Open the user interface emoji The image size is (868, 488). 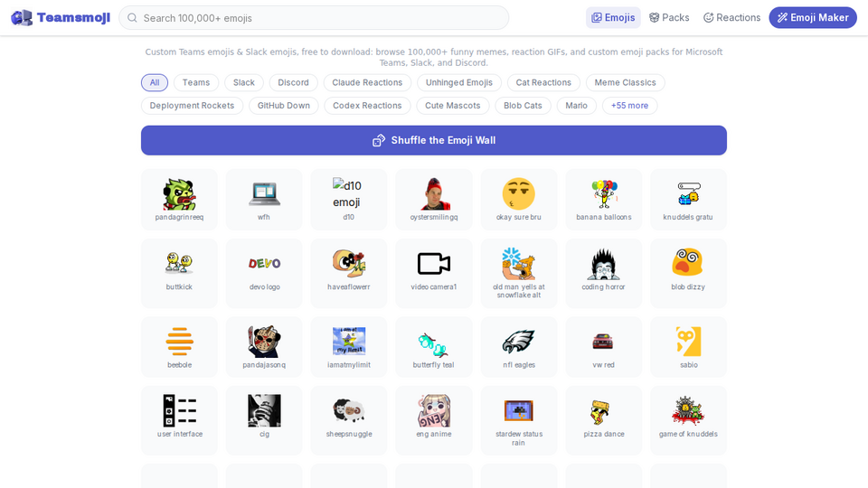179,420
